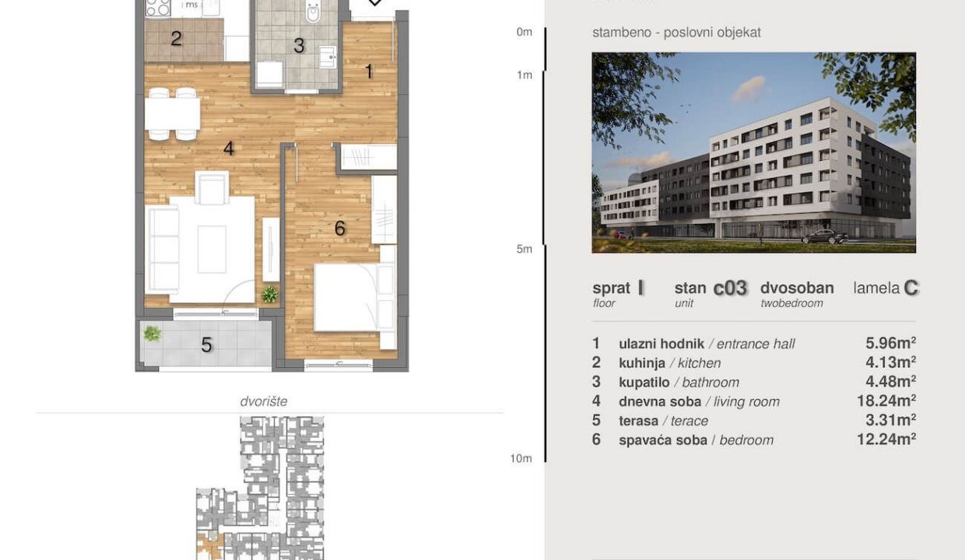965x560 pixels.
Task: Click the 4.13m² area value
Action: (890, 362)
